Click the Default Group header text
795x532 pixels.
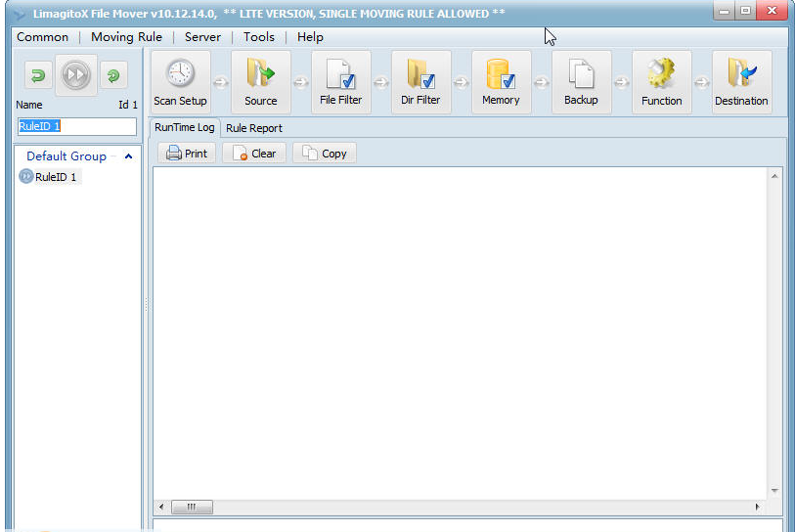coord(66,156)
